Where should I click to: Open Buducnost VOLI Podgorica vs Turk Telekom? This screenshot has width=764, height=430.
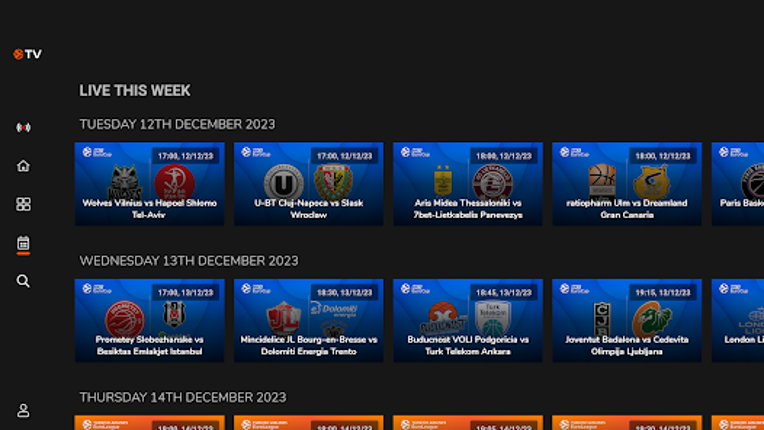click(x=467, y=320)
